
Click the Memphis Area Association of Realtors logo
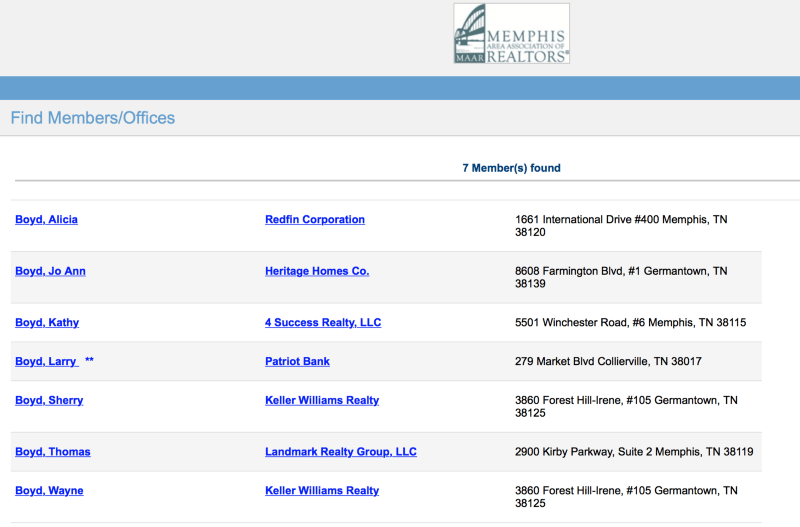[x=511, y=34]
